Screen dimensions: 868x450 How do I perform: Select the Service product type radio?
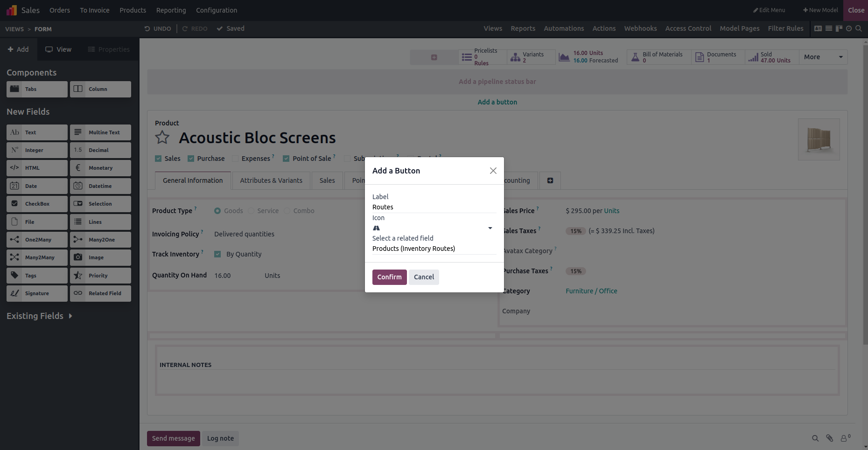pos(252,211)
